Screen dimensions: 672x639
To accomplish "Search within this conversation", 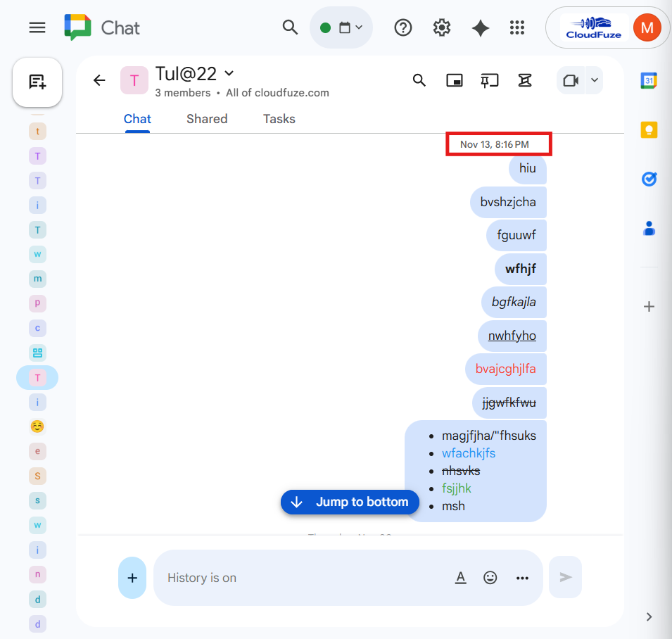I will click(419, 80).
